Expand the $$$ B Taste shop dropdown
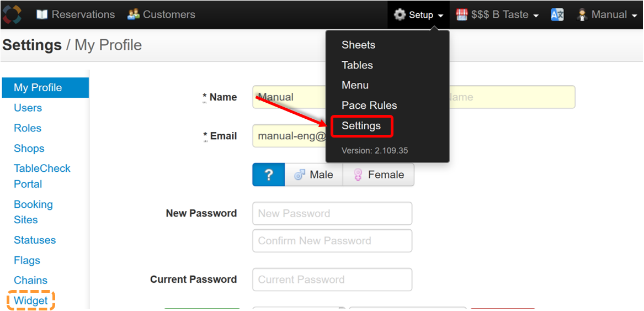Image resolution: width=644 pixels, height=311 pixels. click(536, 16)
